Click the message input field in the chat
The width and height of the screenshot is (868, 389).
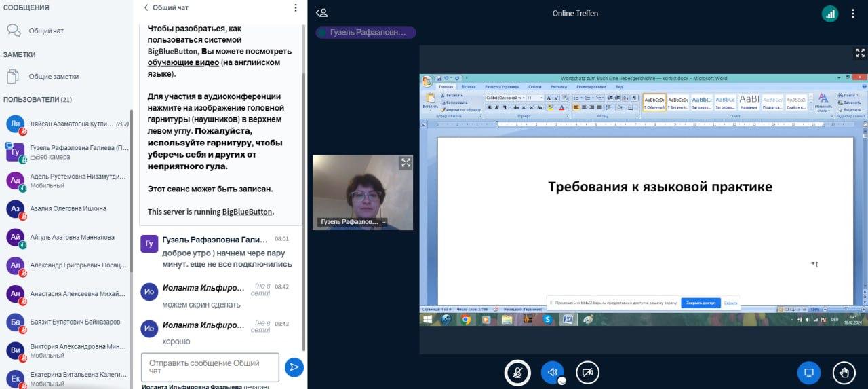[x=210, y=367]
